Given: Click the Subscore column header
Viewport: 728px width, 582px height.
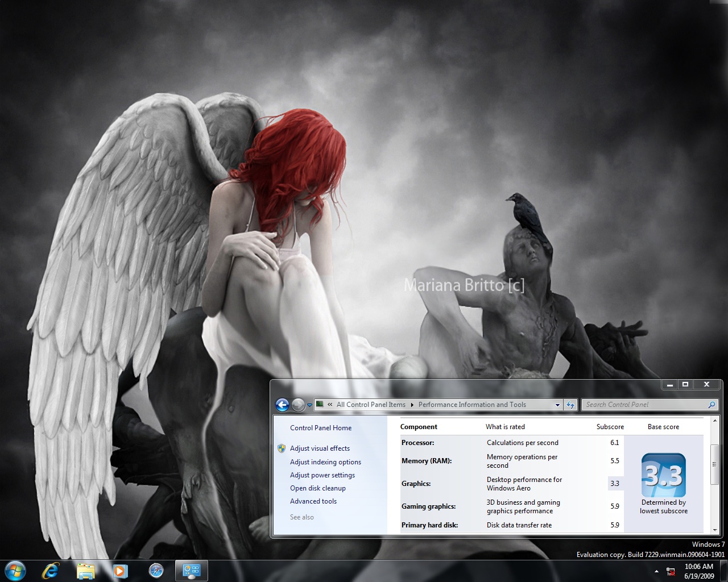Looking at the screenshot, I should pyautogui.click(x=610, y=427).
